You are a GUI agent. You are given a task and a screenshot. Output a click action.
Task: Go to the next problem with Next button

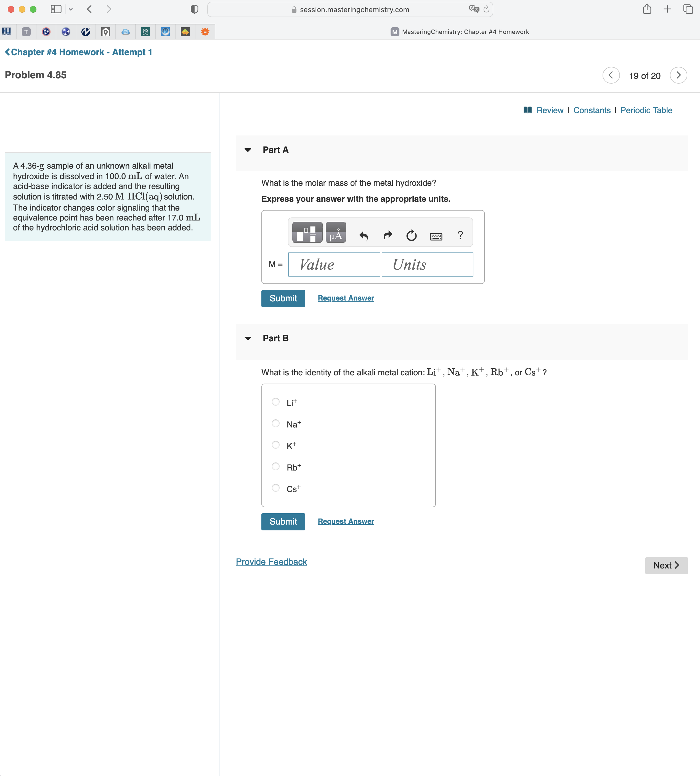666,565
